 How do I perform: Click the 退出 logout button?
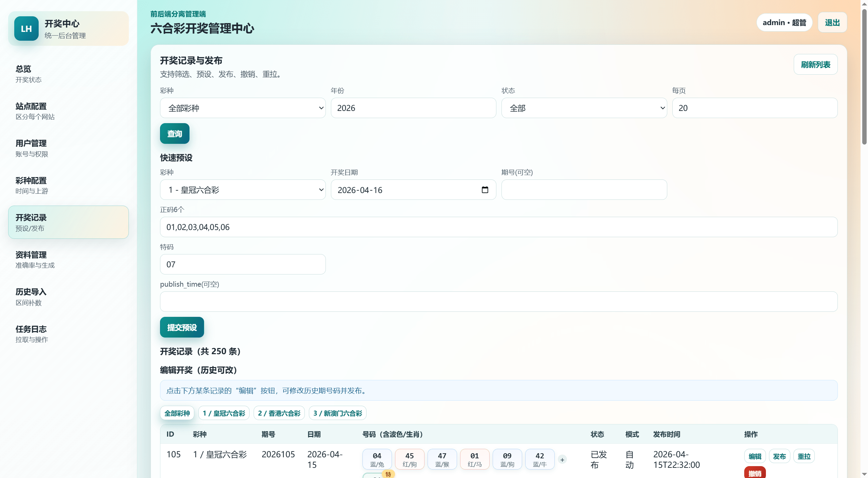click(x=832, y=22)
